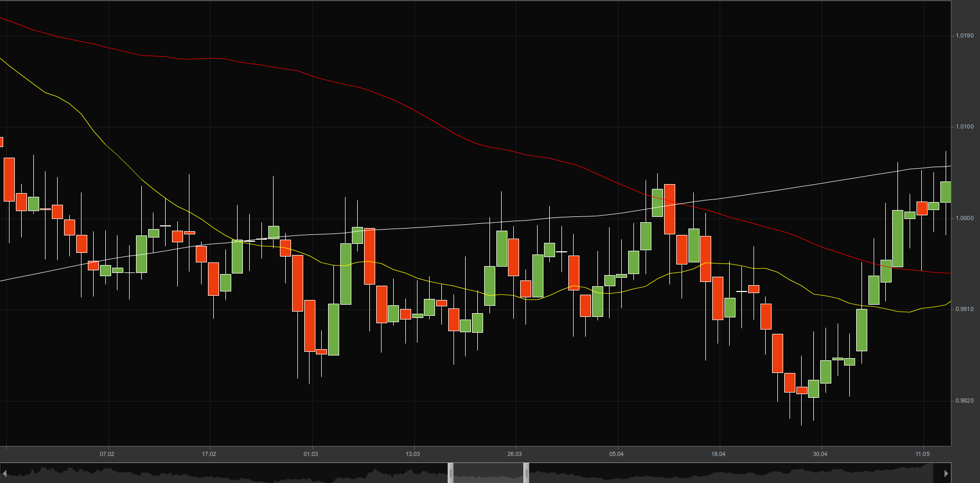Click the 26.03 date marker on time axis
The image size is (980, 483).
(514, 454)
